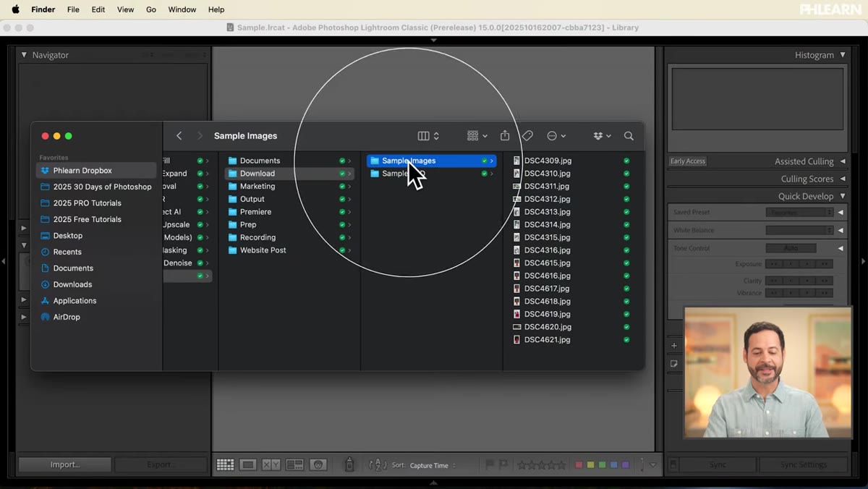868x489 pixels.
Task: Select Desktop in Finder sidebar
Action: (67, 236)
